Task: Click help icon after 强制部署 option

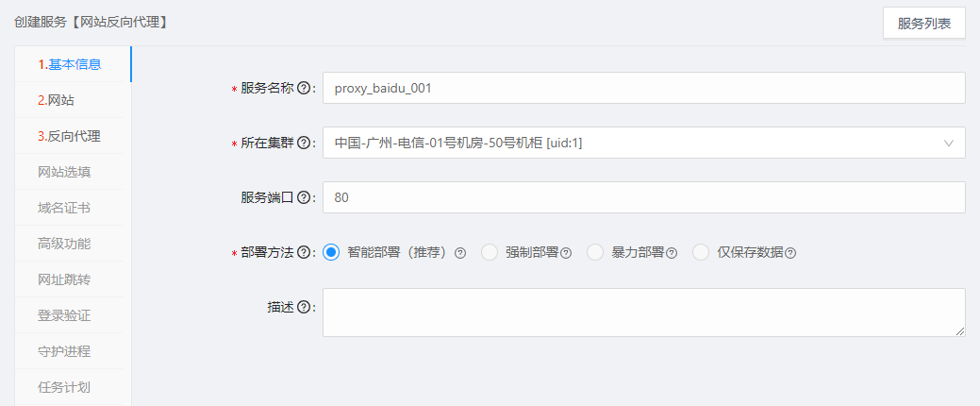Action: click(566, 253)
